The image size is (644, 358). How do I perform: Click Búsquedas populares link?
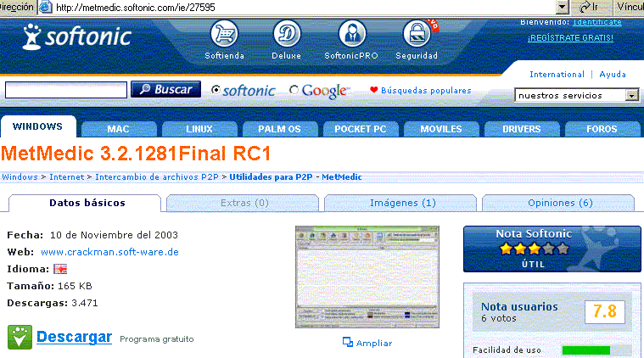coord(426,90)
